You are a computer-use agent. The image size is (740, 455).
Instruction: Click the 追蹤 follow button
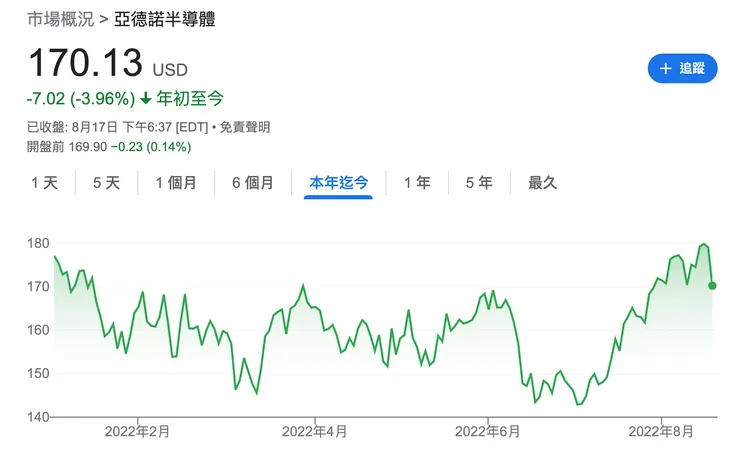coord(682,68)
